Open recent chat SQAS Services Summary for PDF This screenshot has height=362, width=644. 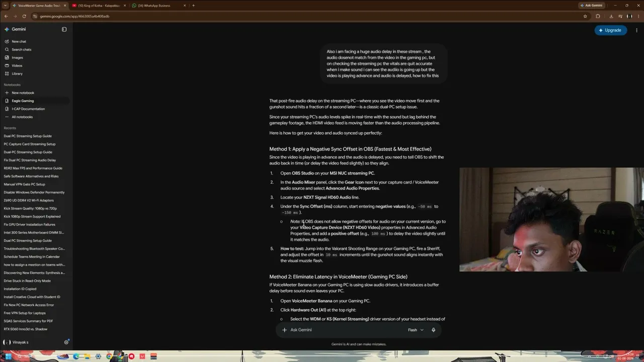pyautogui.click(x=28, y=321)
